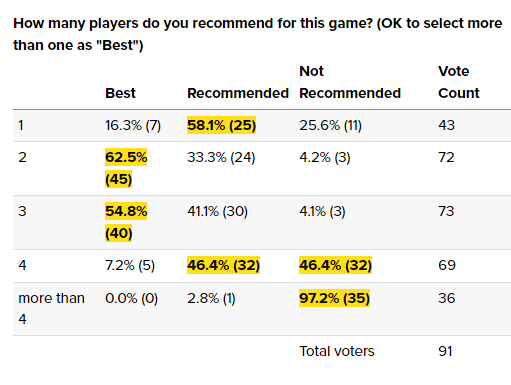
Task: Click the 33.3% (24) Recommended cell
Action: (221, 157)
